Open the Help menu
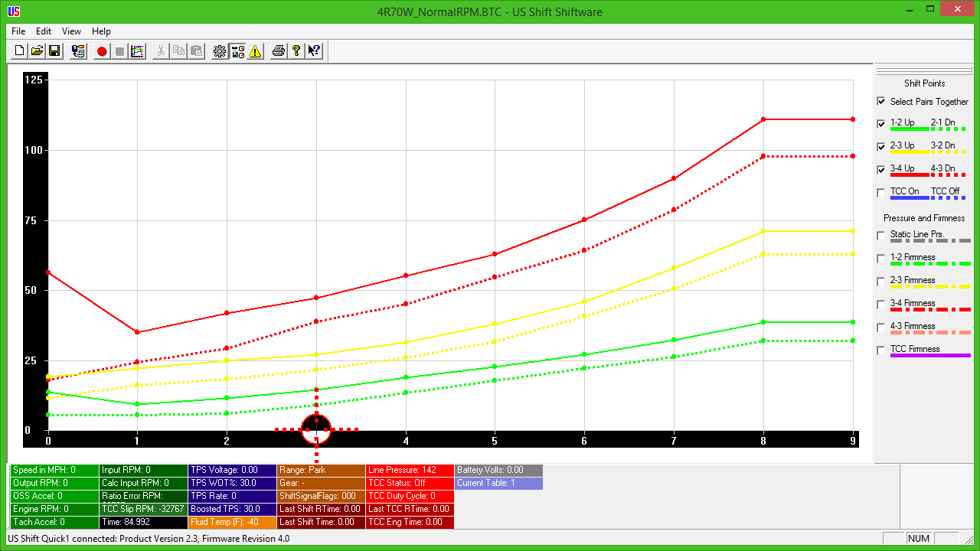 coord(101,31)
